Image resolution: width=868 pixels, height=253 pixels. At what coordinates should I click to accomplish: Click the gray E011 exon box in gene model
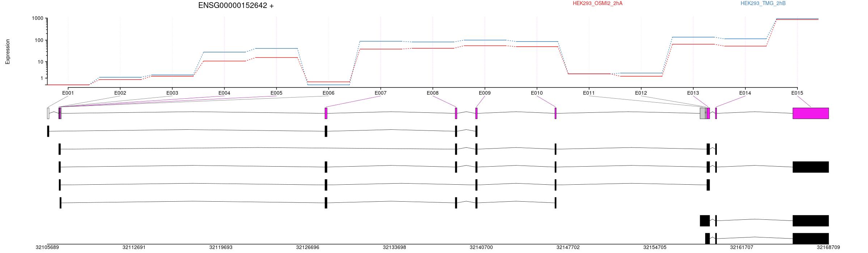coord(702,113)
